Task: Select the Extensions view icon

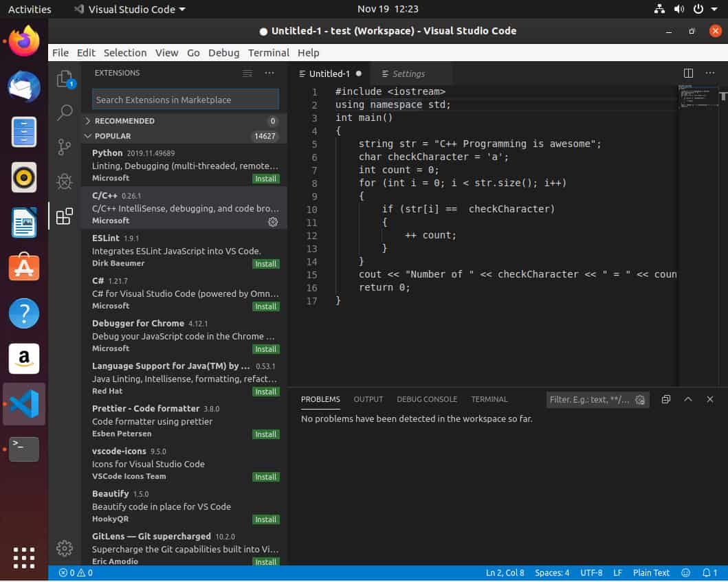Action: click(65, 216)
